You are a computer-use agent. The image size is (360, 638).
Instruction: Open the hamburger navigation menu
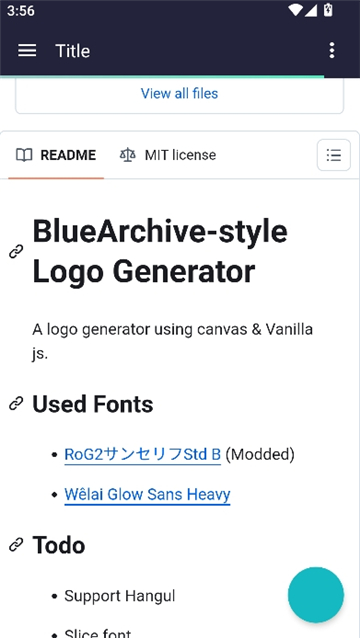(x=27, y=51)
